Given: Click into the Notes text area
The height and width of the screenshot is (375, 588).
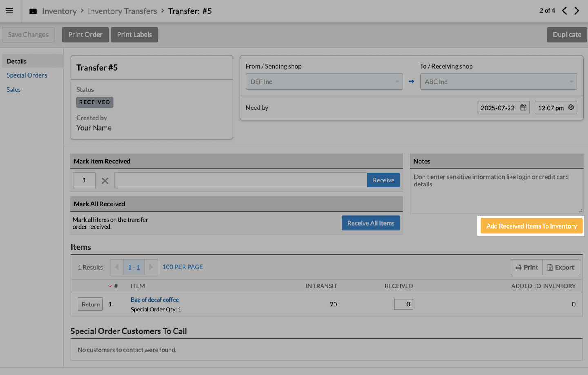Looking at the screenshot, I should pyautogui.click(x=496, y=191).
